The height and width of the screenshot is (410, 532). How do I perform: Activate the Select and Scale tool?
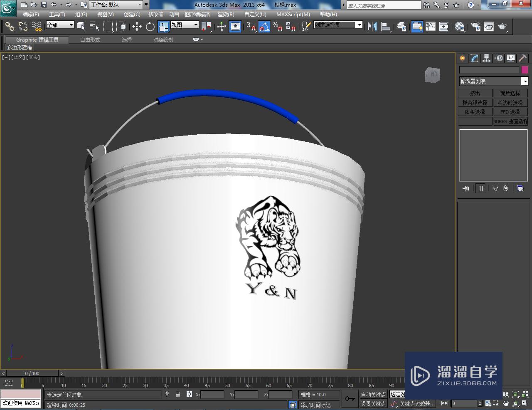pyautogui.click(x=164, y=27)
